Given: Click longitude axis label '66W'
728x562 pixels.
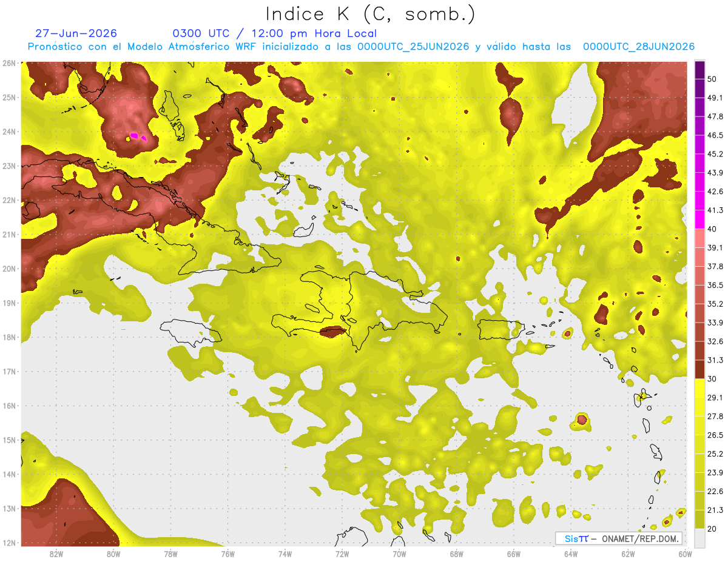Looking at the screenshot, I should (x=514, y=554).
